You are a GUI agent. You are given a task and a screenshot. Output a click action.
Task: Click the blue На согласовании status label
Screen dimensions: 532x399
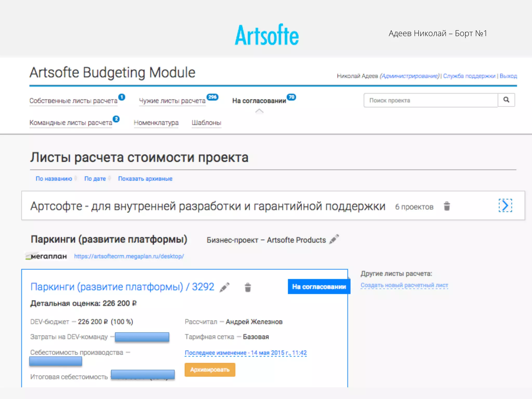[x=319, y=287]
